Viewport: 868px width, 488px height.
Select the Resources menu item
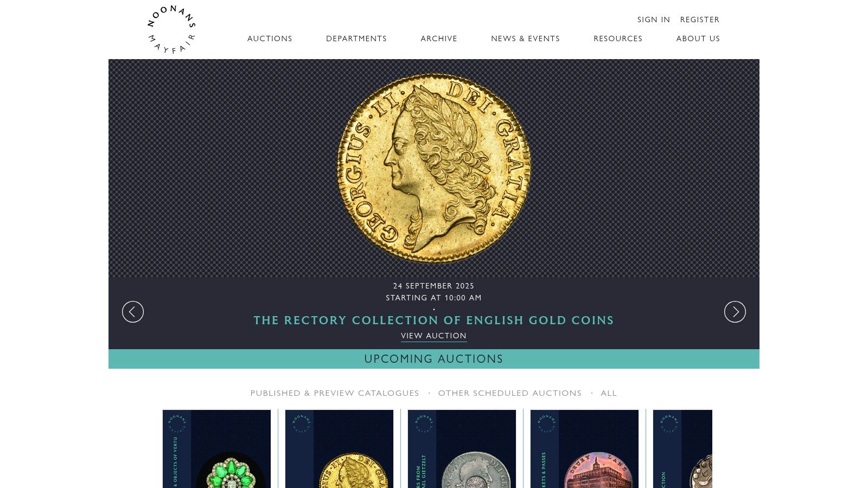tap(618, 38)
